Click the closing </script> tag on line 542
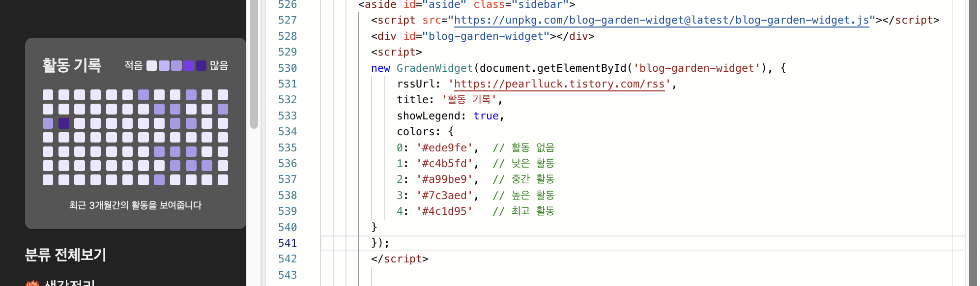Screen dimensions: 980x286 coord(400,259)
